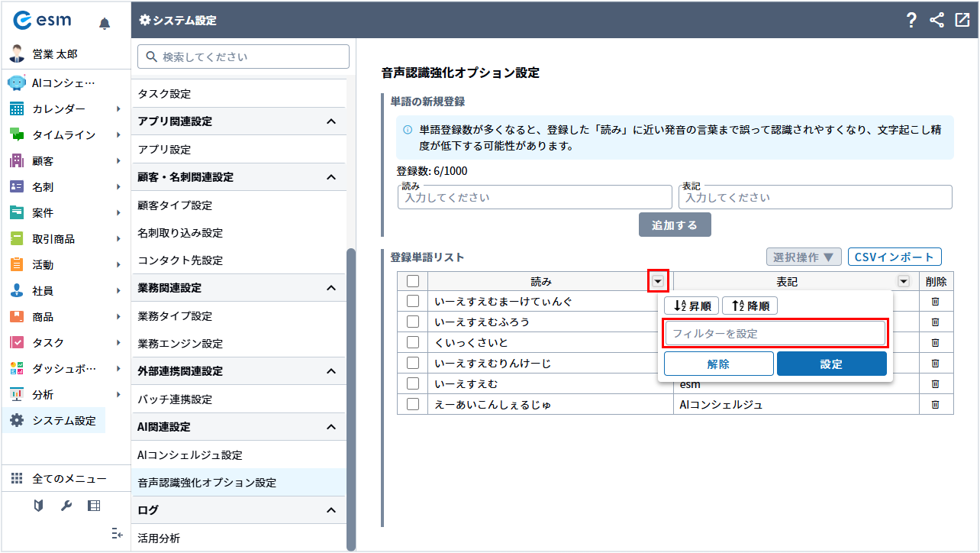Select AIコンシェルジュ設定 in settings list
Viewport: 980px width, 553px height.
click(x=190, y=455)
